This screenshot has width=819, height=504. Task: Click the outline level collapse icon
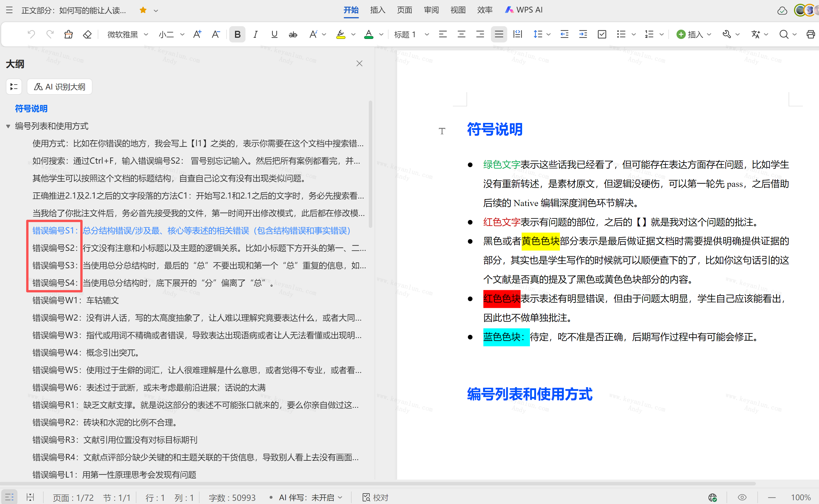pos(14,87)
